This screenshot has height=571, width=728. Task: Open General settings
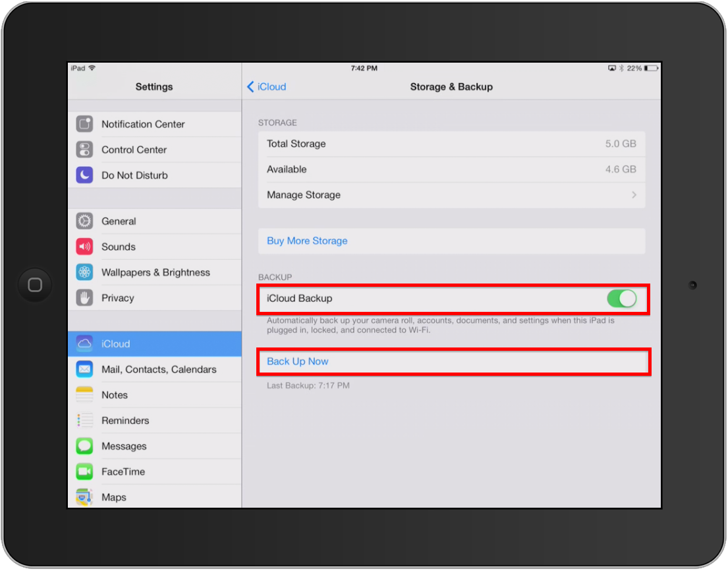[155, 221]
